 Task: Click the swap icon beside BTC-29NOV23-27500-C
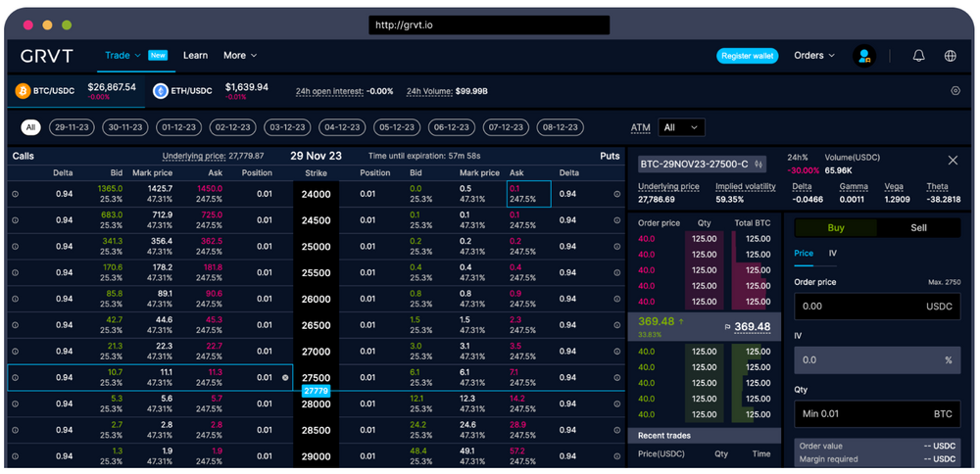758,165
